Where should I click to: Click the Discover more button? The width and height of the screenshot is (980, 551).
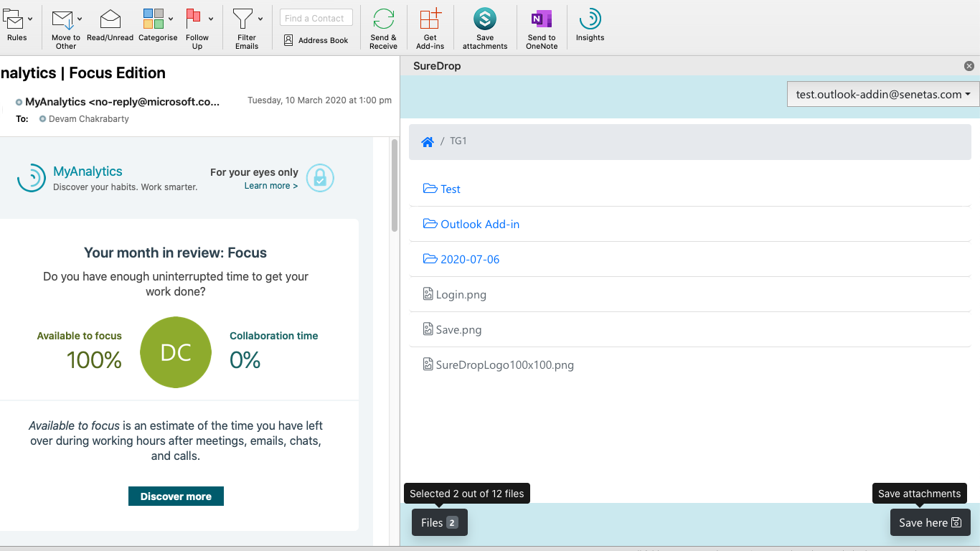click(176, 496)
